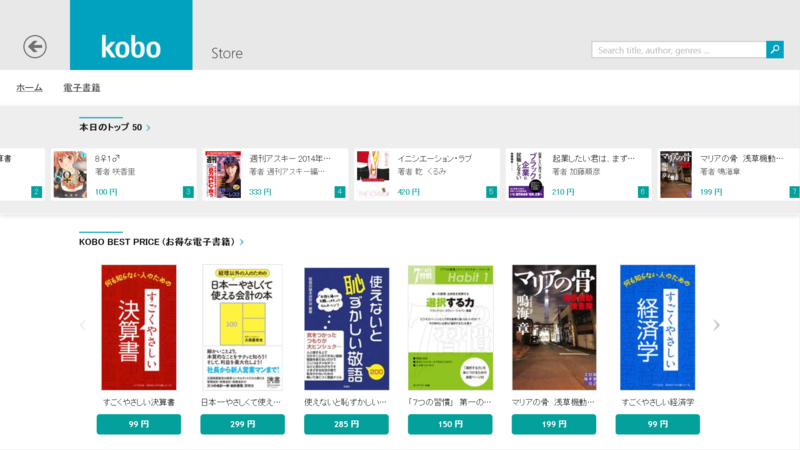Select the すごくやさしい決算書 caption
The image size is (800, 450).
[x=139, y=403]
